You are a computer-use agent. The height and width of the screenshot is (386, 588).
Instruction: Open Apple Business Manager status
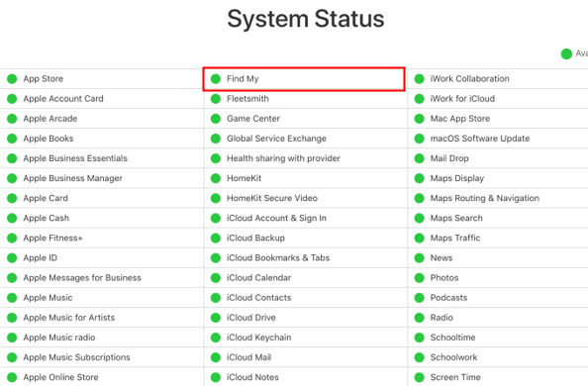pos(102,178)
